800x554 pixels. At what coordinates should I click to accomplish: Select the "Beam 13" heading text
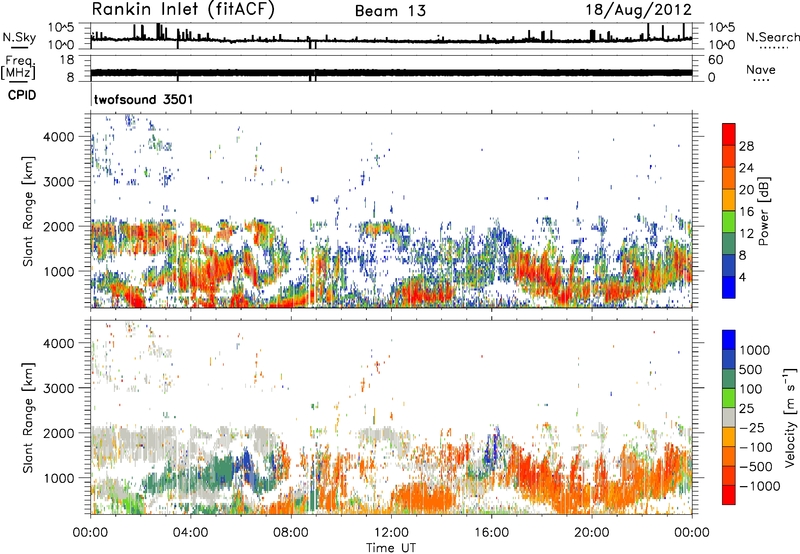pyautogui.click(x=390, y=11)
